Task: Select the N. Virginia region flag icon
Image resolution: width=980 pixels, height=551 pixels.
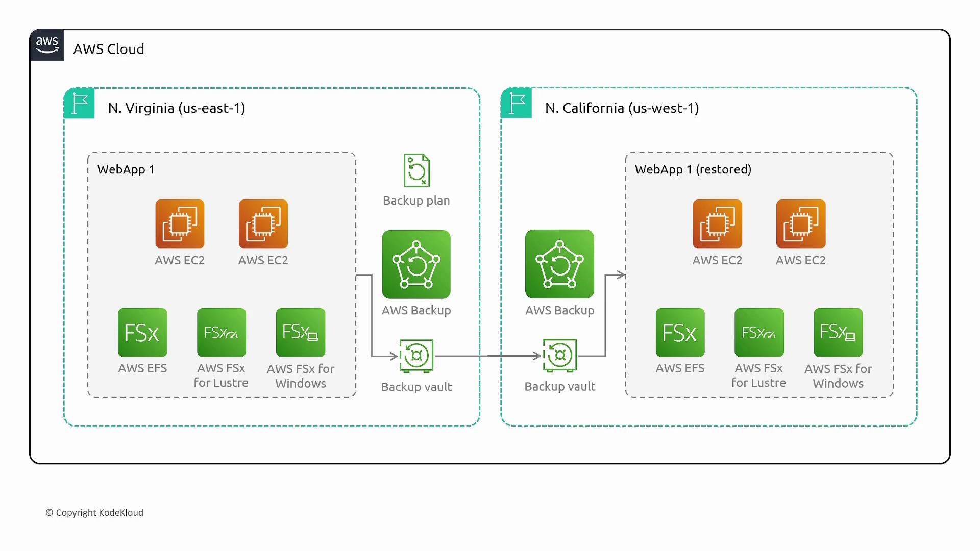Action: pos(80,104)
